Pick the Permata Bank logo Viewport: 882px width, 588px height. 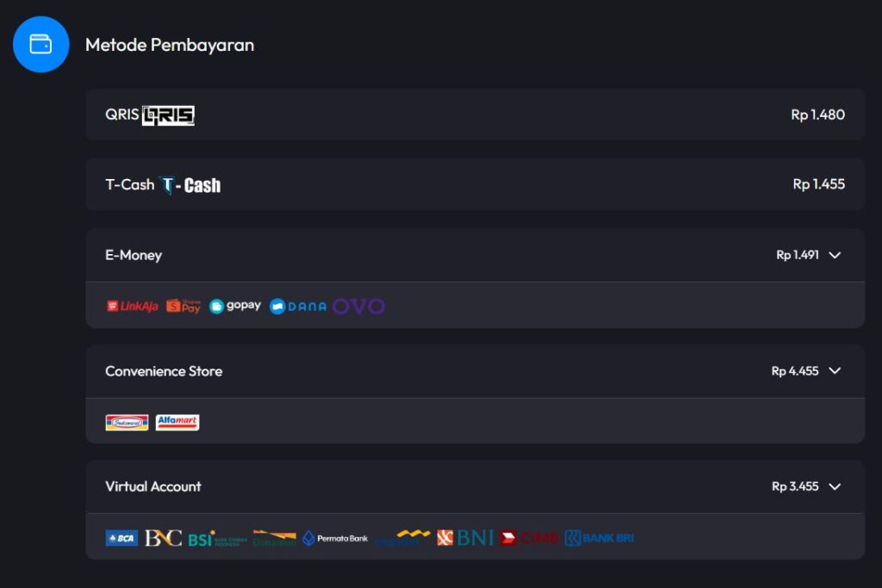coord(335,538)
